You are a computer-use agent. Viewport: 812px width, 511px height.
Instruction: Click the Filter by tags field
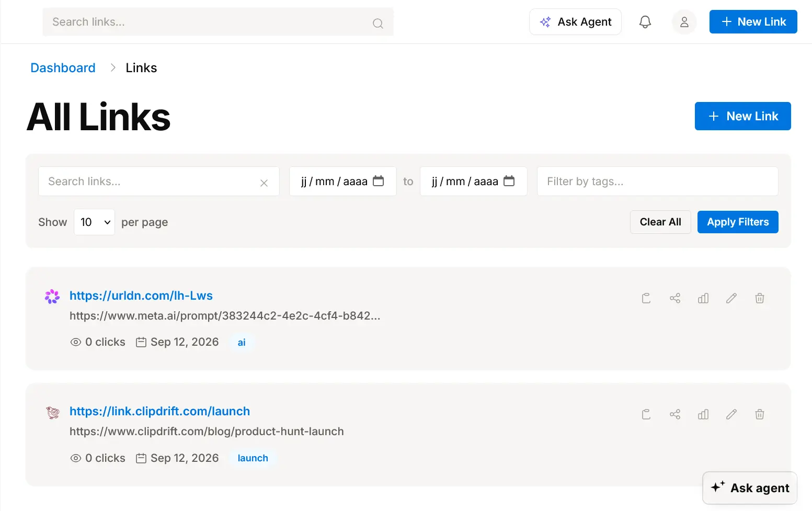click(658, 181)
